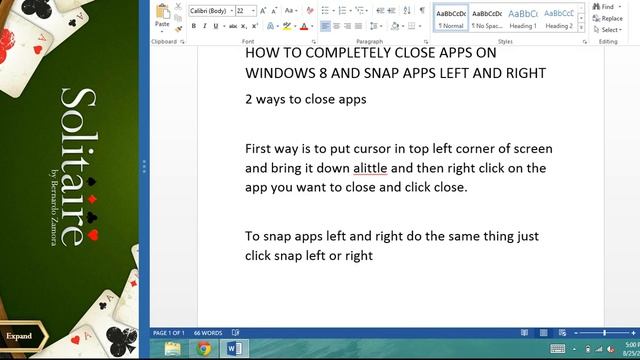
Task: Open the Calibri (Body) font name dropdown
Action: [x=232, y=11]
